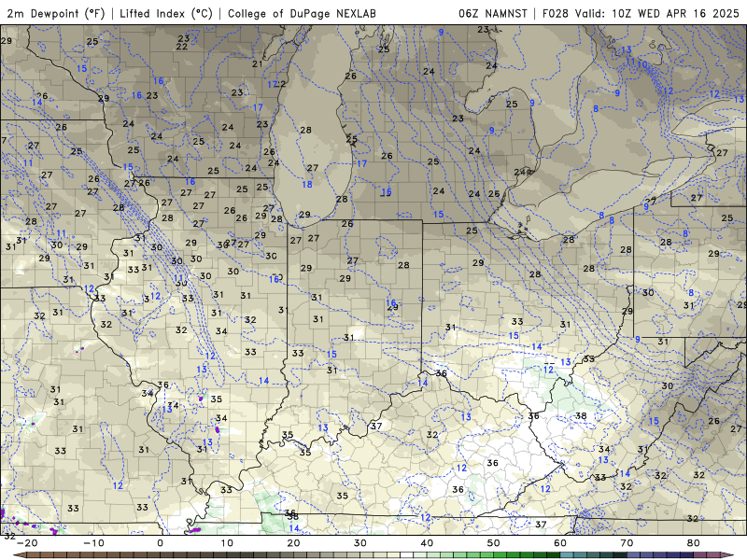The image size is (747, 560).
Task: Click the '0' label on color scale
Action: coord(160,543)
